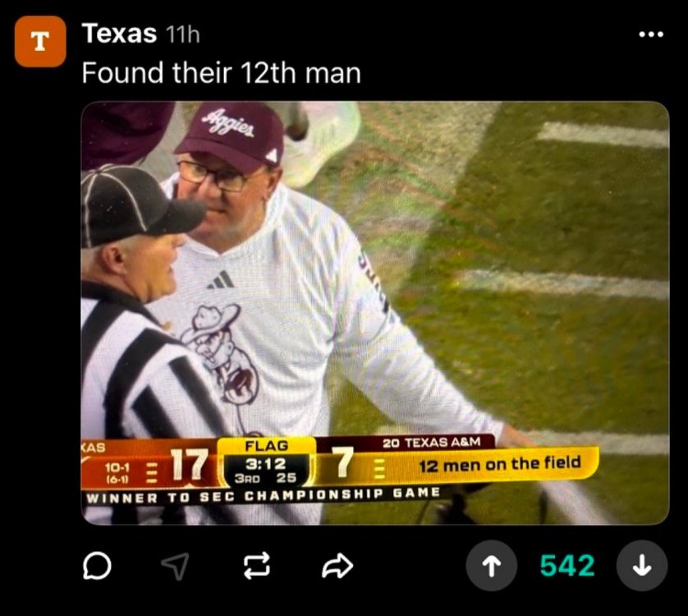Screen dimensions: 688x616
Task: Select the "Found their 12th man" post text
Action: (221, 73)
